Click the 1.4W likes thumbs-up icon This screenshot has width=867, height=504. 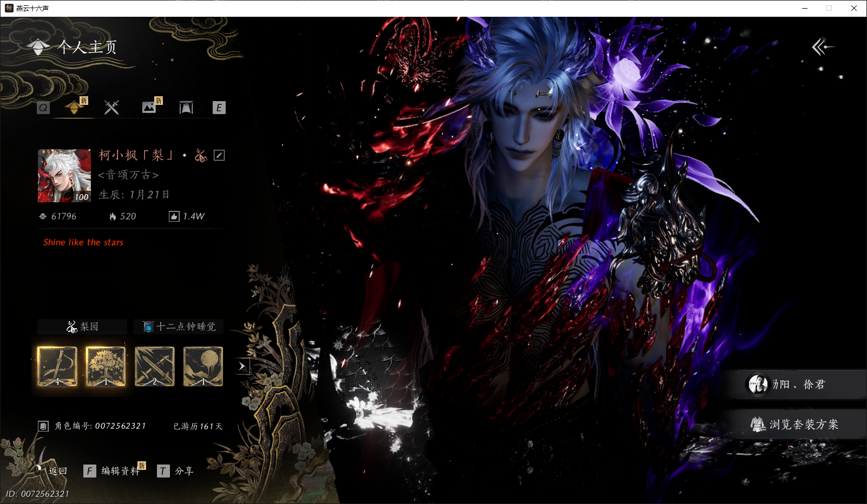174,216
